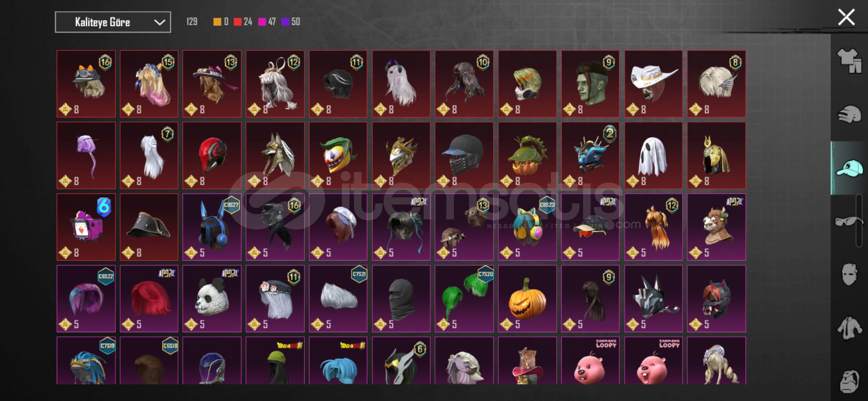Click the dropdown chevron arrow
Screen dimensions: 868x401
pos(160,22)
